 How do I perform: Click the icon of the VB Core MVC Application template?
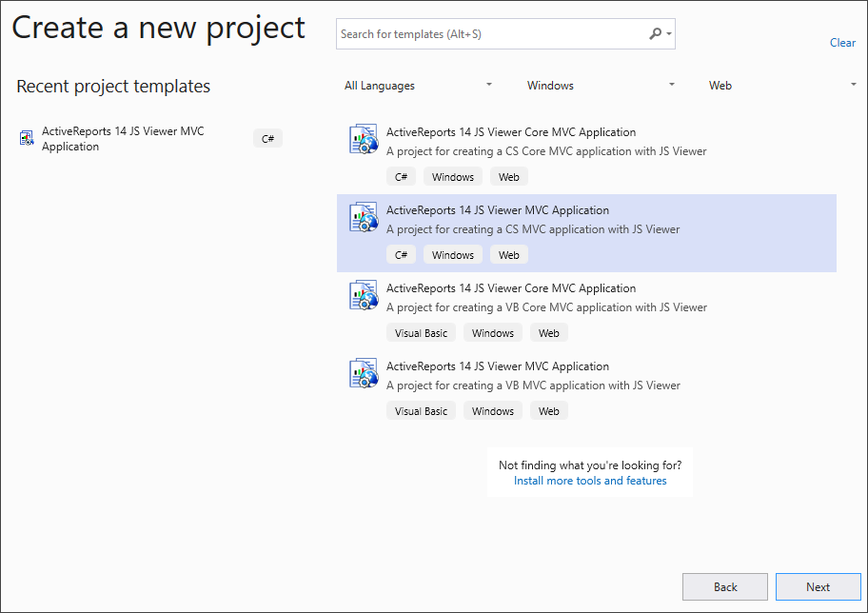363,294
